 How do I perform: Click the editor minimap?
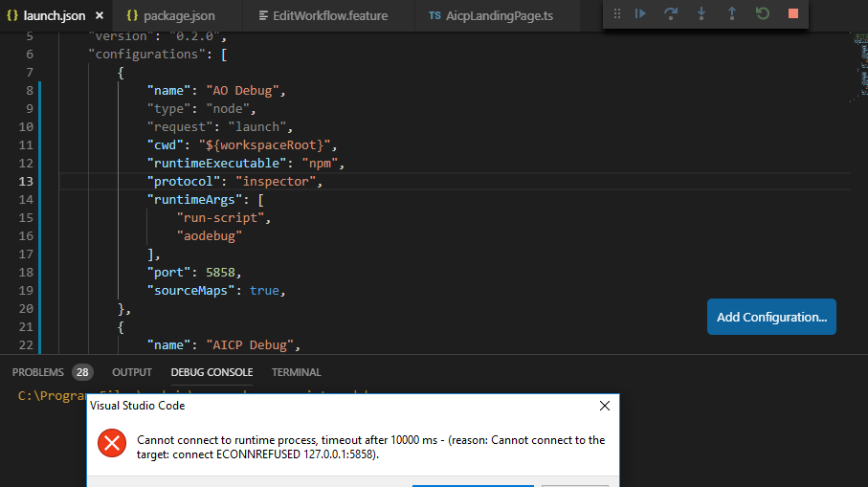pos(860,66)
